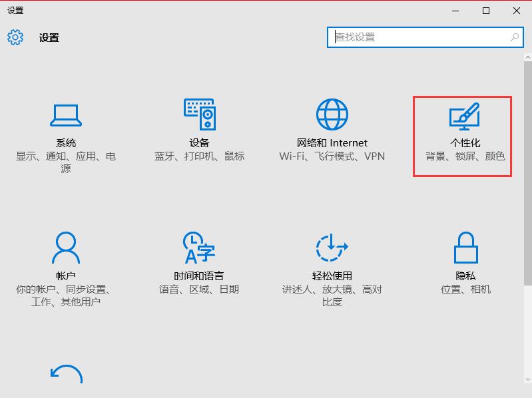The height and width of the screenshot is (398, 532).
Task: Click the scrollbar up arrow
Action: pyautogui.click(x=527, y=58)
